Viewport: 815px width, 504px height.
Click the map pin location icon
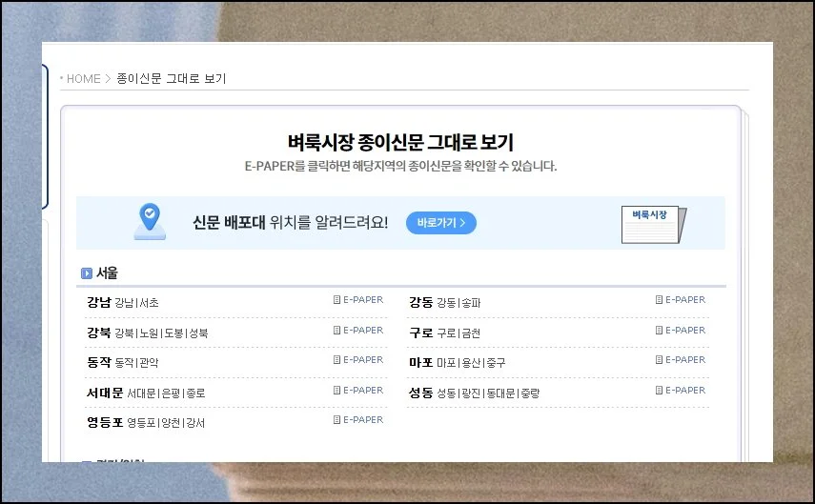(x=148, y=221)
